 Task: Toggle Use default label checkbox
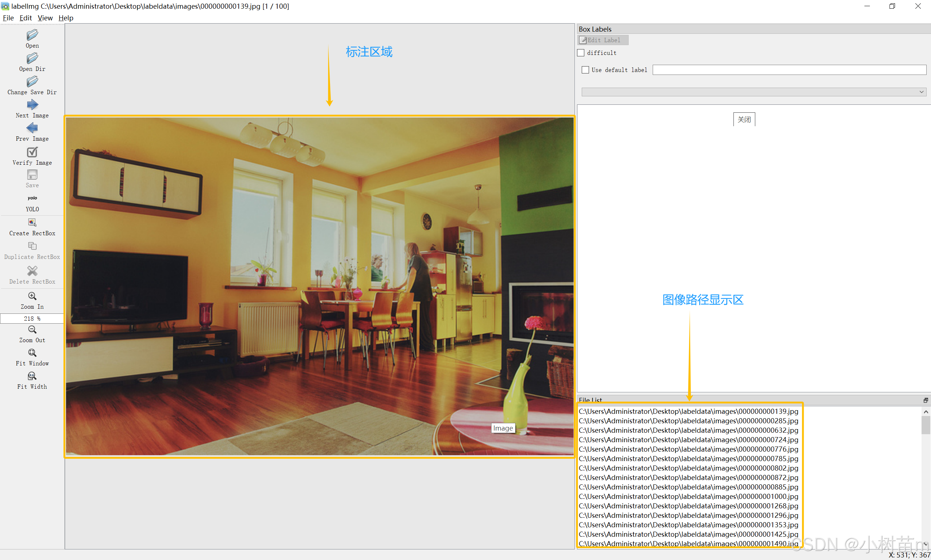(585, 70)
